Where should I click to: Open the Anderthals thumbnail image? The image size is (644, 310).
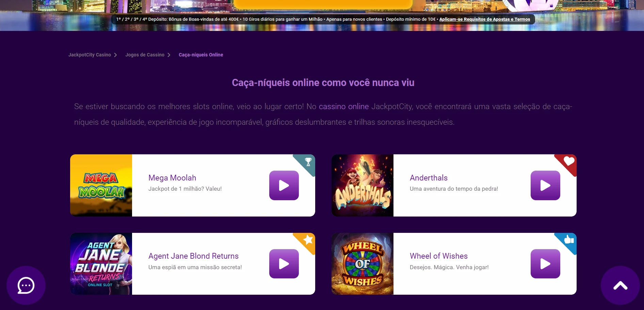[x=363, y=186]
